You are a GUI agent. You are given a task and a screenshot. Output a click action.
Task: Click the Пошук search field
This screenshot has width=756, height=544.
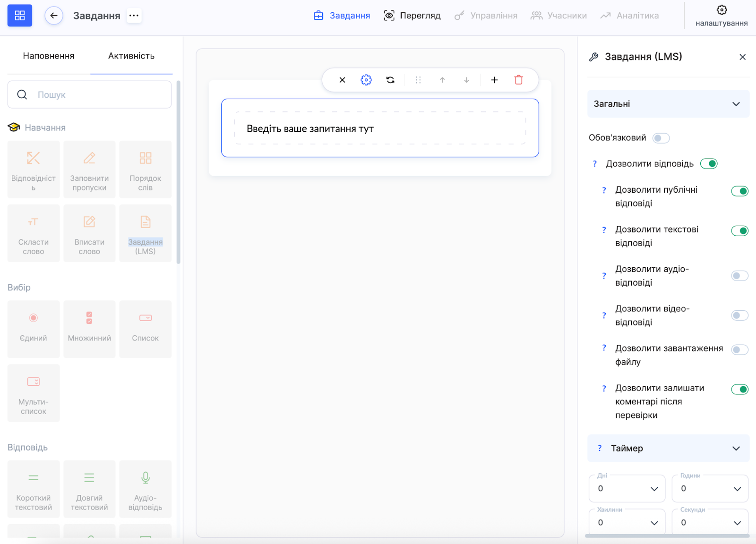click(90, 94)
